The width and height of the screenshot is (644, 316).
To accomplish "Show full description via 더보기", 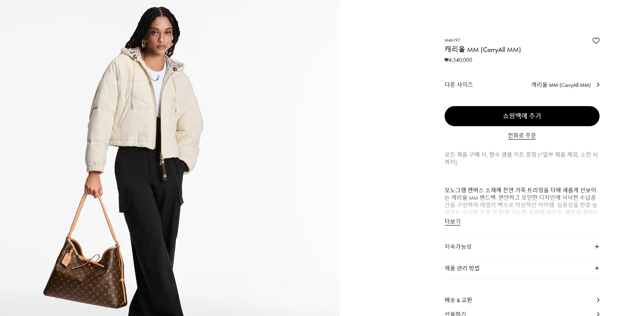I will click(452, 221).
